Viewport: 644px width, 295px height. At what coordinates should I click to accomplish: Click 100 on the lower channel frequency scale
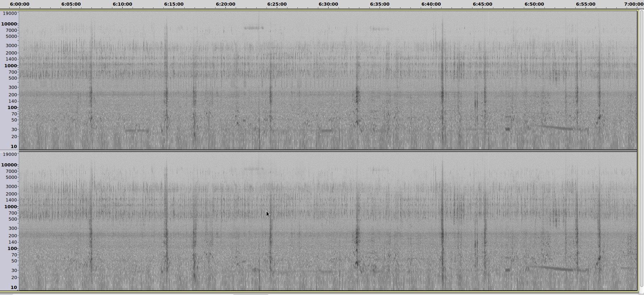pyautogui.click(x=12, y=249)
